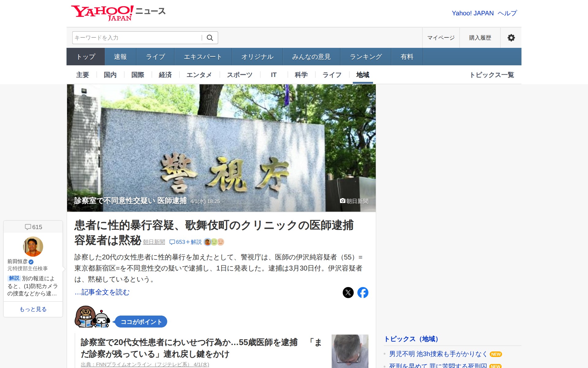This screenshot has width=588, height=368.
Task: Click the 警視庁 headline photo
Action: [x=221, y=147]
